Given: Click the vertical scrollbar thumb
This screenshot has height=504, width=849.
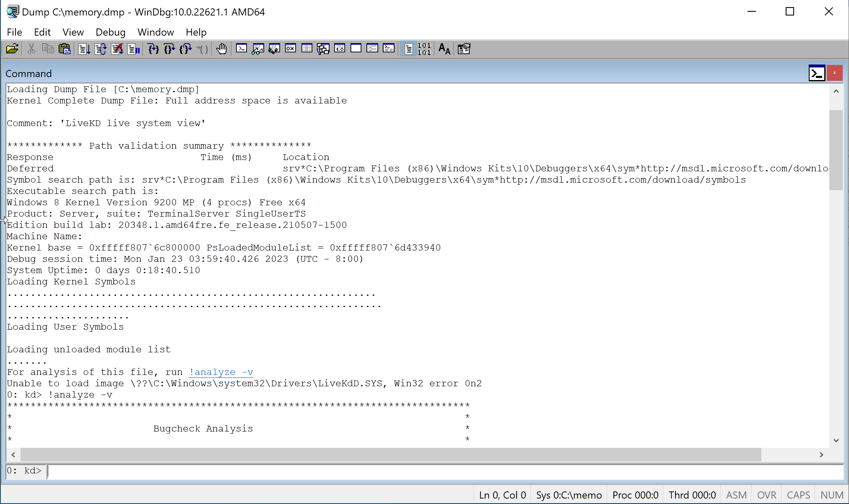Looking at the screenshot, I should tap(836, 150).
